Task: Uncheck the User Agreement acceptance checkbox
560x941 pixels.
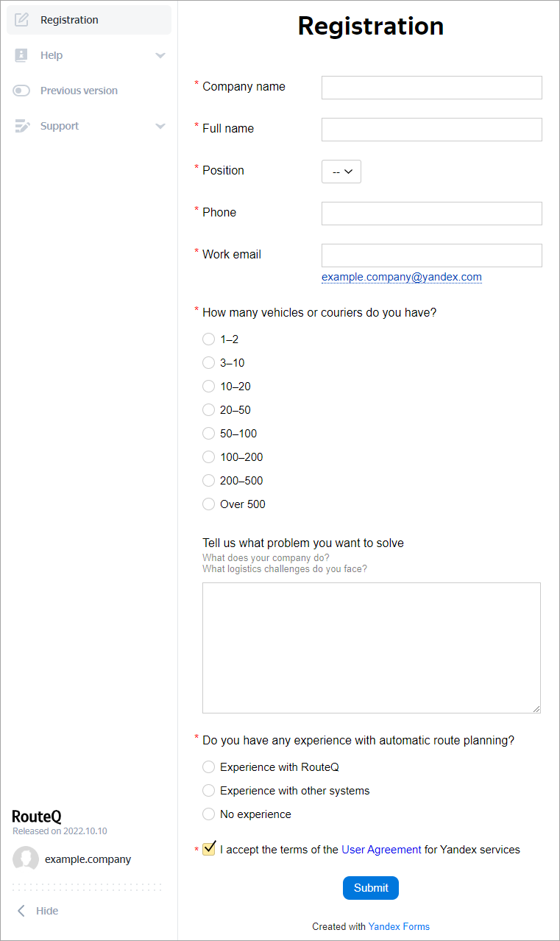Action: tap(209, 849)
